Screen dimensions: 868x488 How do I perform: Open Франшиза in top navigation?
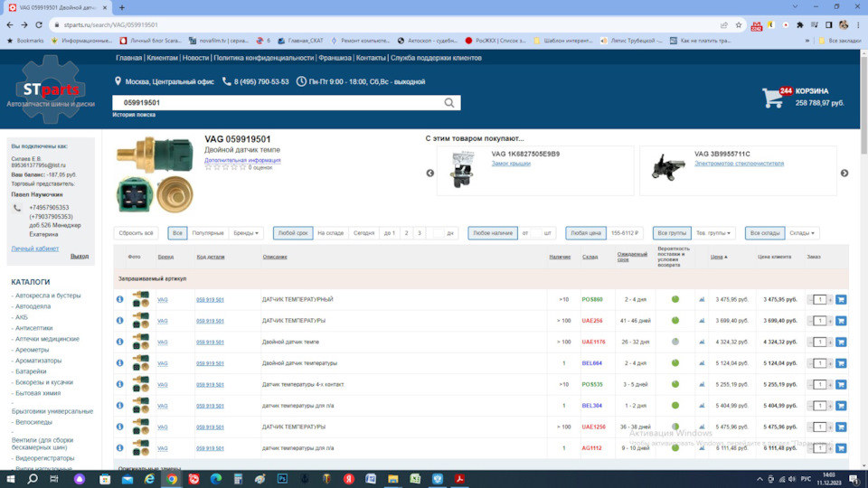coord(335,58)
